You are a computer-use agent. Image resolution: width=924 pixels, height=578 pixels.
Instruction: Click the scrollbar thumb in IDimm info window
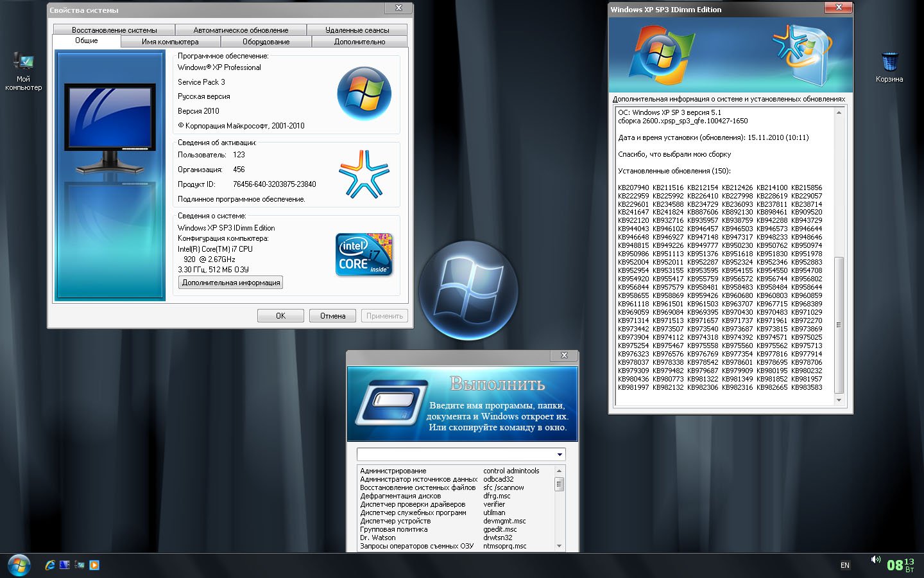[x=839, y=325]
